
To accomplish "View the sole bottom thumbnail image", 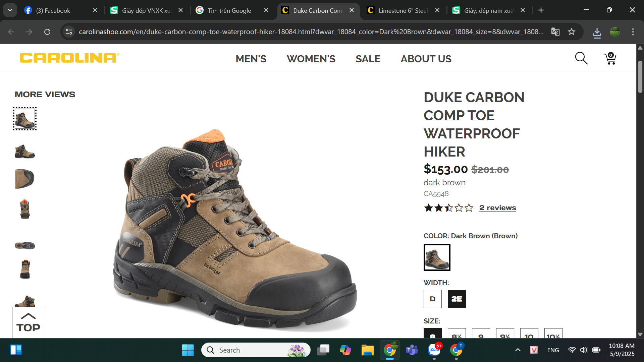I will [25, 246].
